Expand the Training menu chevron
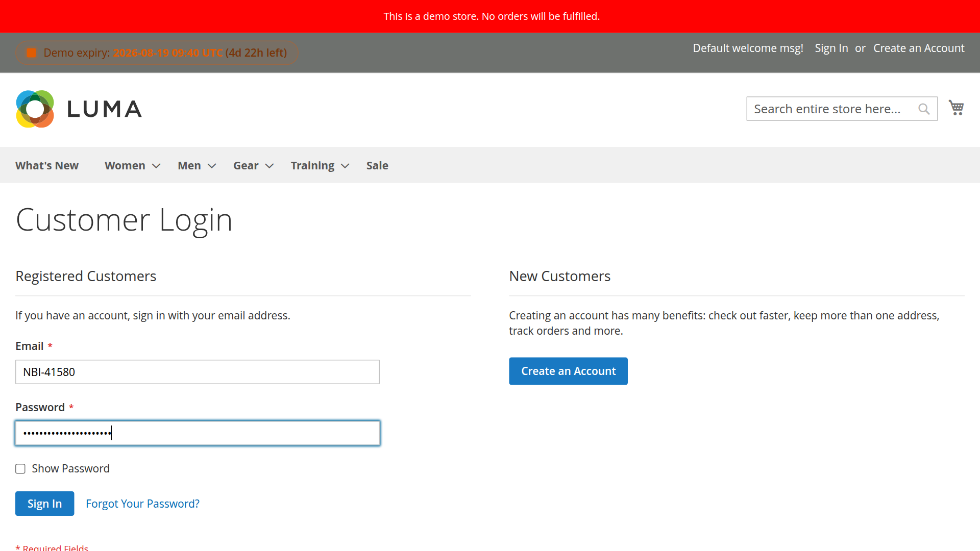The width and height of the screenshot is (980, 551). [x=345, y=166]
